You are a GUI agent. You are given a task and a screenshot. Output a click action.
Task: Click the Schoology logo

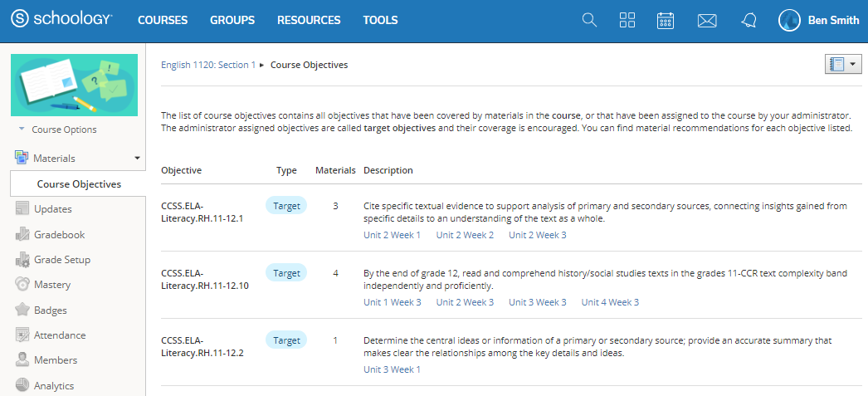[62, 20]
